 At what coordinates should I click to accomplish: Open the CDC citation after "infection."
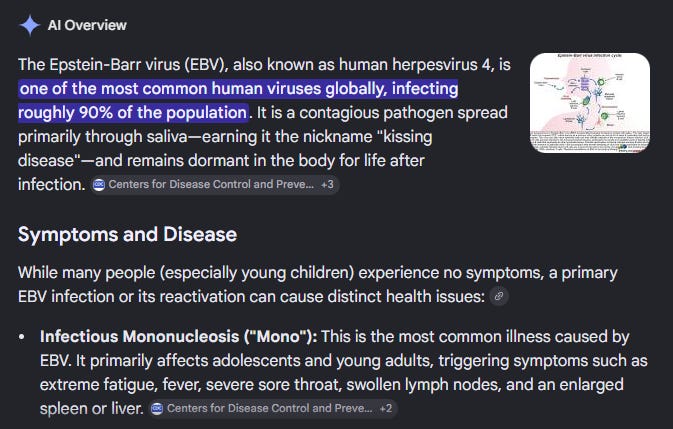215,184
